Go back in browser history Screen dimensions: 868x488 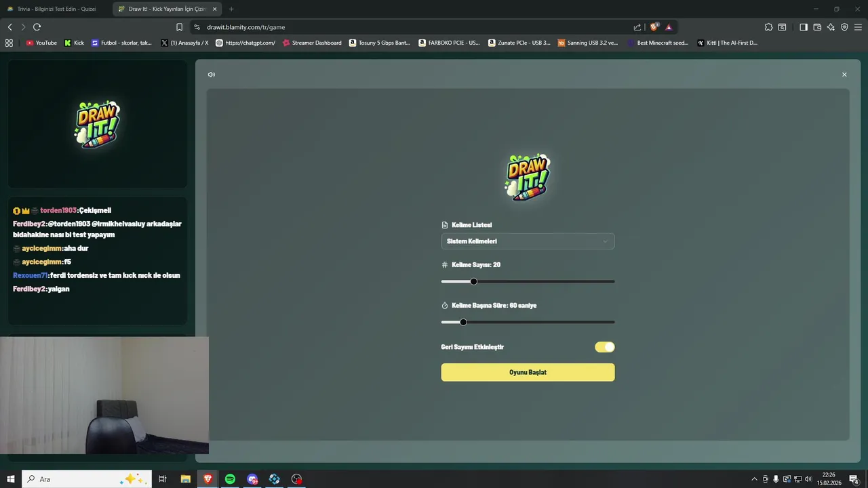(x=9, y=27)
